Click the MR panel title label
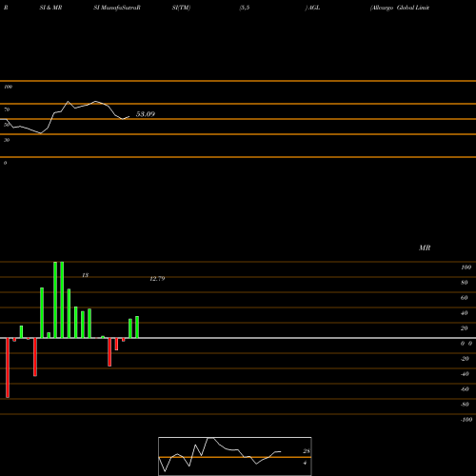The image size is (476, 476). pos(425,248)
